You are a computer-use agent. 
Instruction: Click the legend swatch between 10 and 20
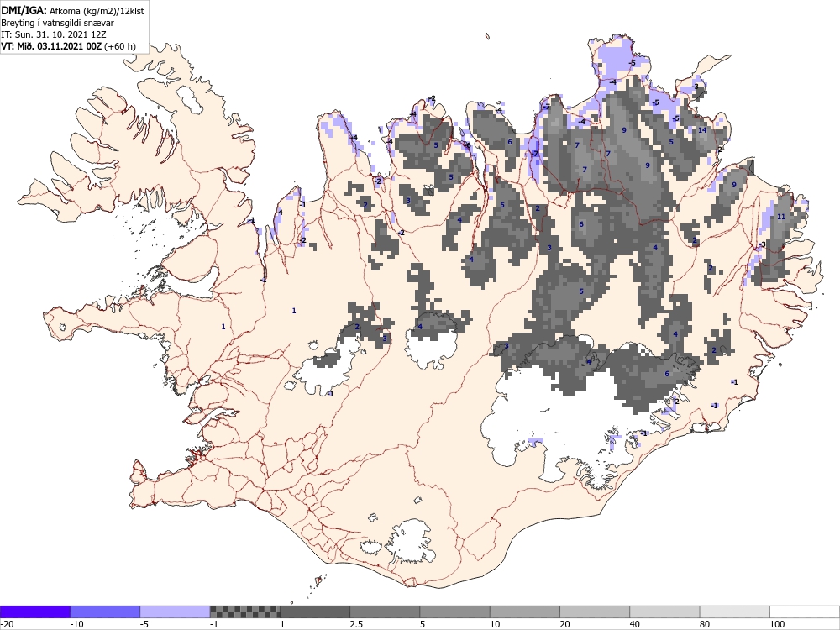(x=525, y=612)
